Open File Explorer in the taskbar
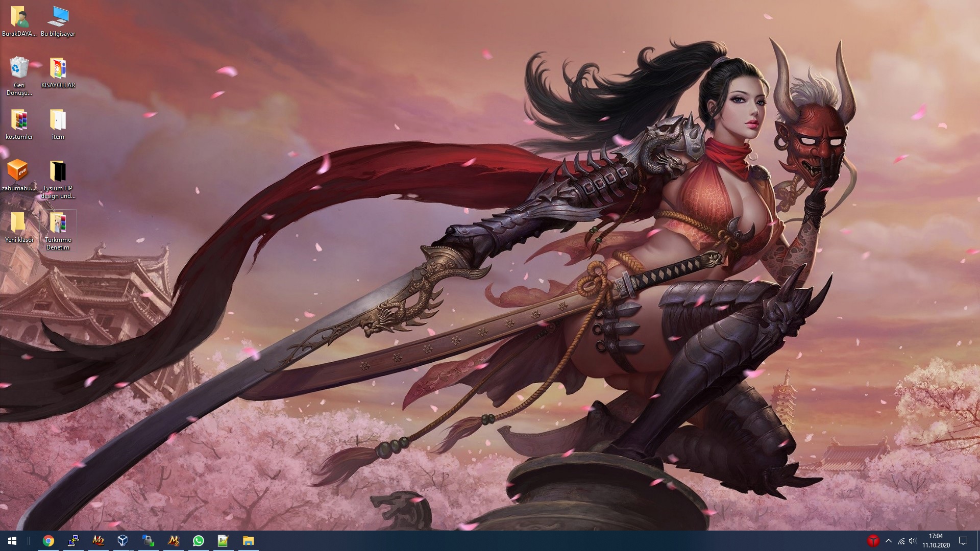The height and width of the screenshot is (551, 980). click(248, 541)
